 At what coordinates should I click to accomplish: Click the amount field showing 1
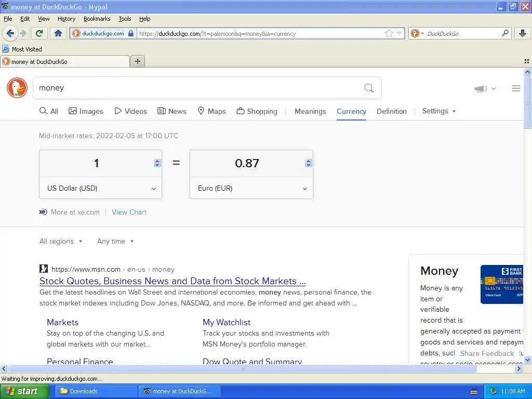click(96, 163)
